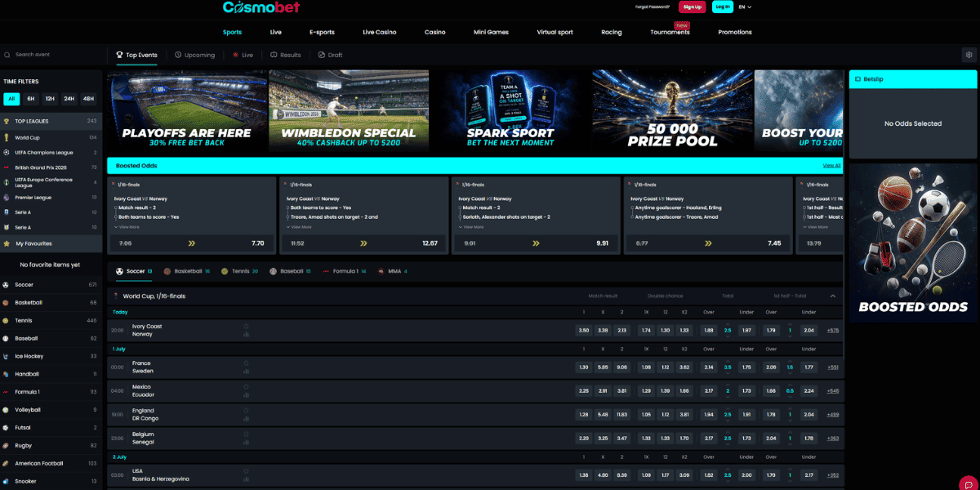The image size is (980, 490).
Task: Switch to the Results tab
Action: pos(285,55)
